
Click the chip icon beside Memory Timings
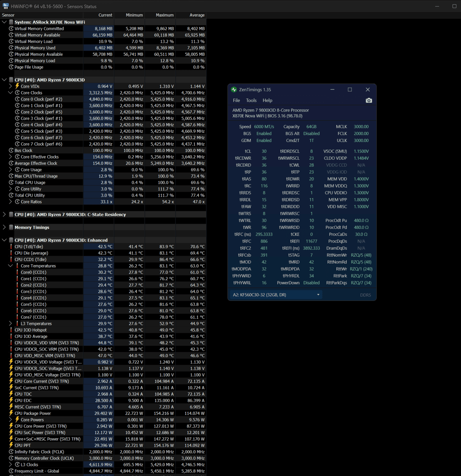pos(11,227)
